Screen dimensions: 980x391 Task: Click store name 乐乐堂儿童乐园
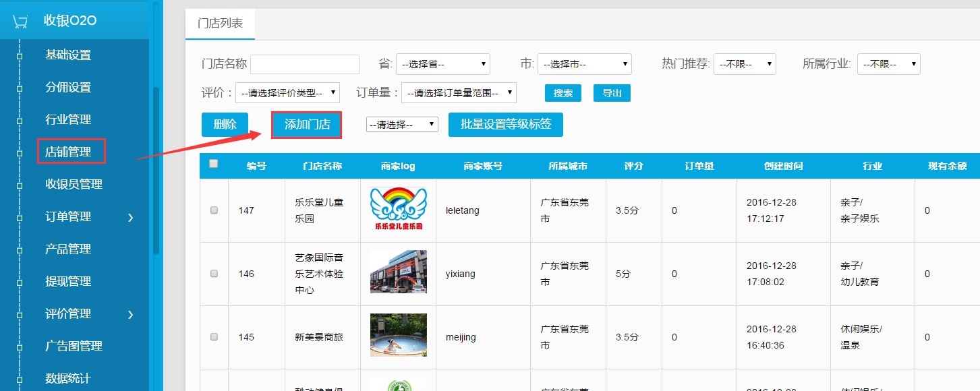point(320,210)
